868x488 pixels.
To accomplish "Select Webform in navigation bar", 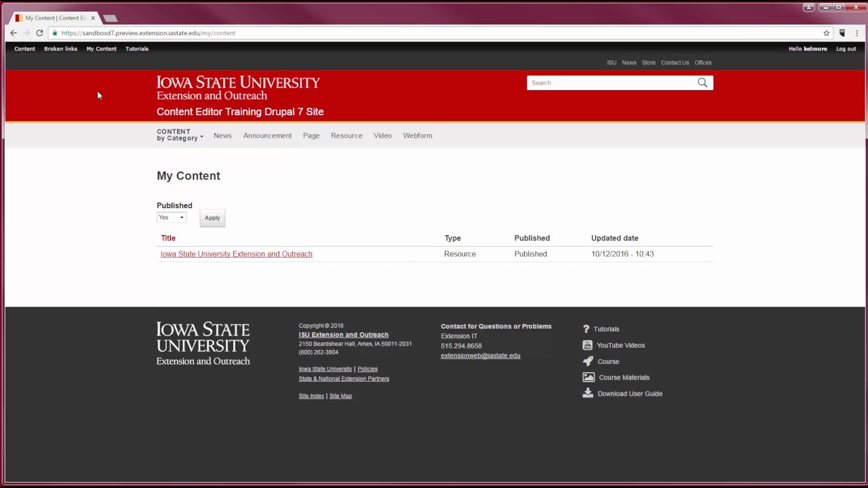I will pos(418,136).
